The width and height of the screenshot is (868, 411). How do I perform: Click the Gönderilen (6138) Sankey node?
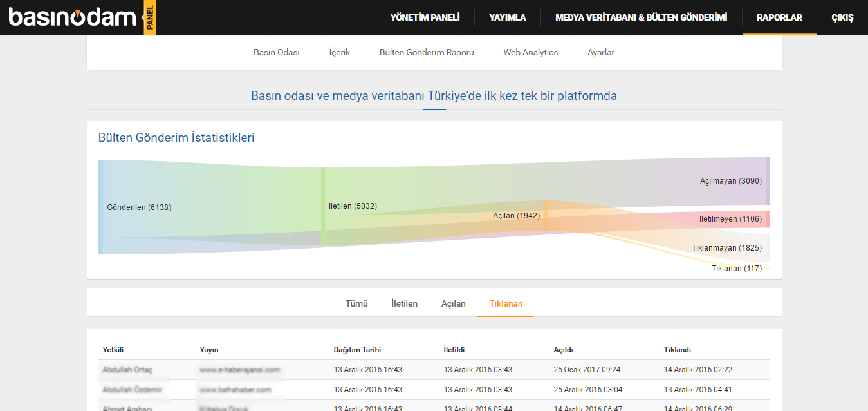[101, 207]
